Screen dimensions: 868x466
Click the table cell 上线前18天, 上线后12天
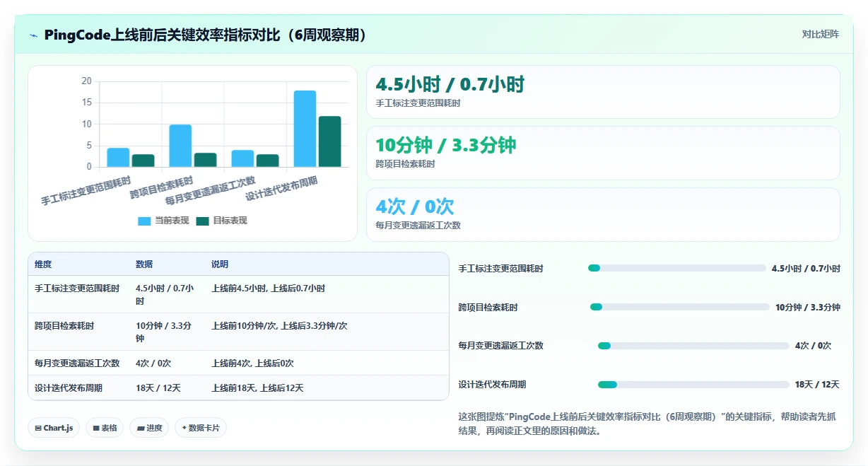point(257,388)
